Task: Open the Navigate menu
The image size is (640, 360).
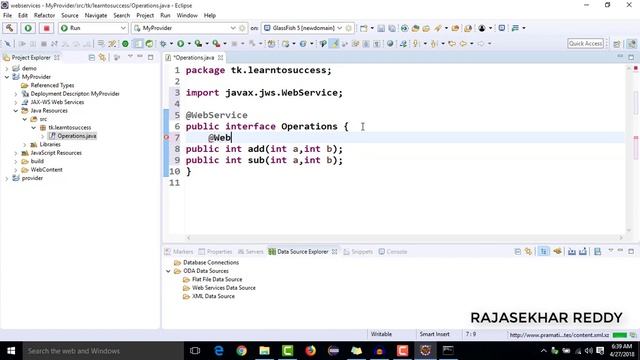Action: click(96, 16)
